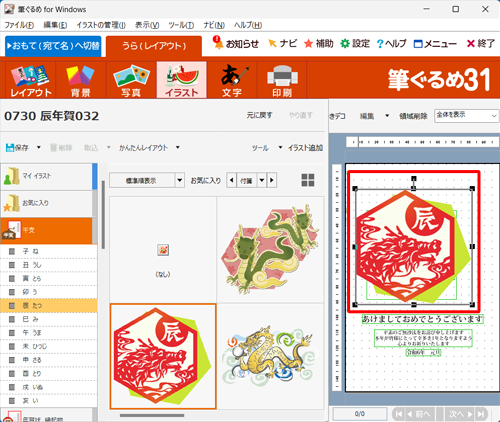The height and width of the screenshot is (422, 500).
Task: Click the 次へ next button
Action: (461, 414)
